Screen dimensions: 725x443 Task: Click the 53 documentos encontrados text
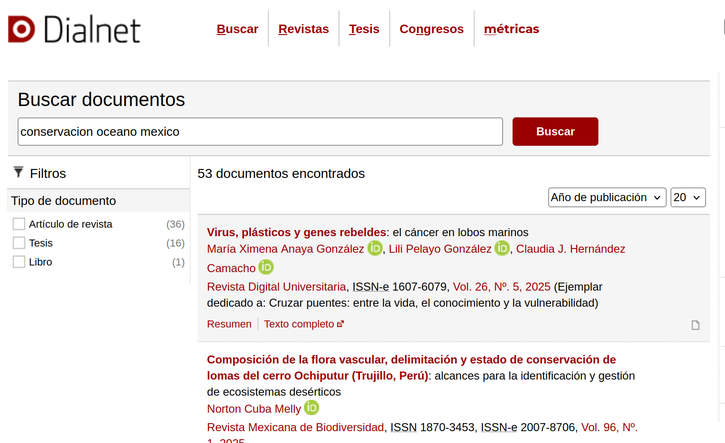pyautogui.click(x=281, y=173)
